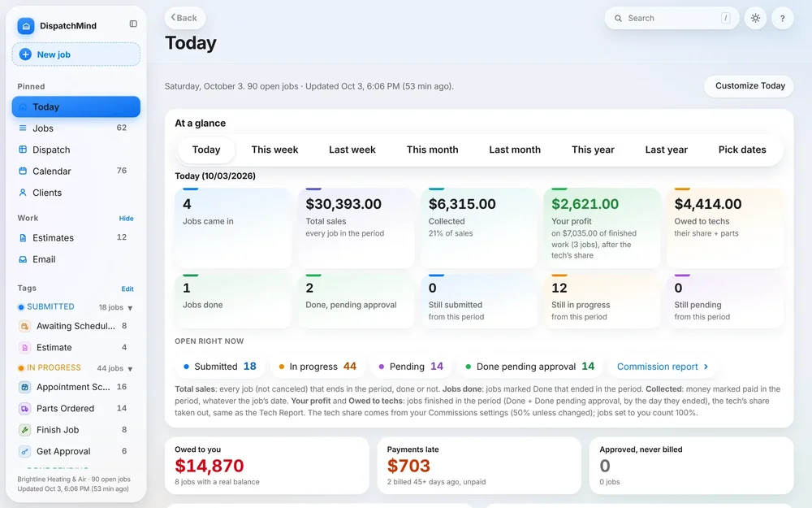812x508 pixels.
Task: Open the Jobs done card
Action: (233, 302)
